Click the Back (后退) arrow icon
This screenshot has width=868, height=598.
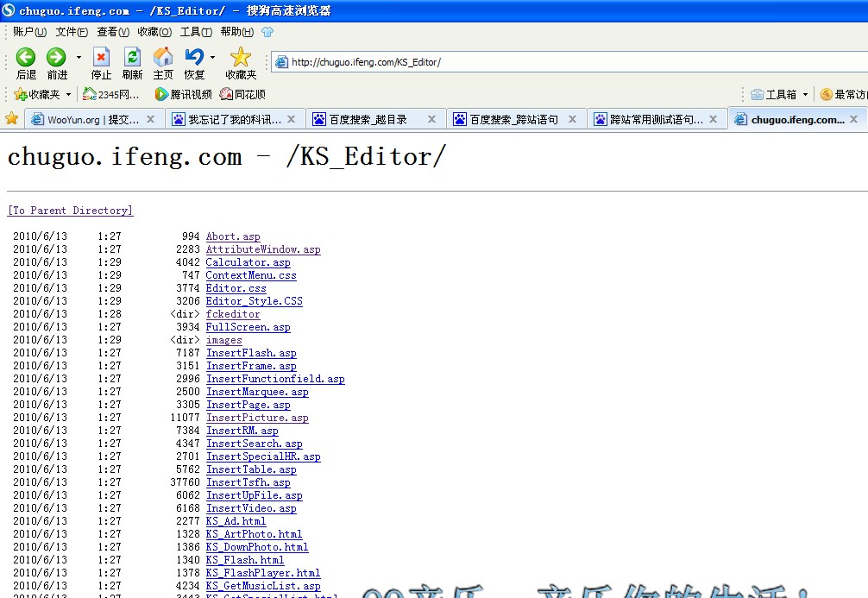26,57
